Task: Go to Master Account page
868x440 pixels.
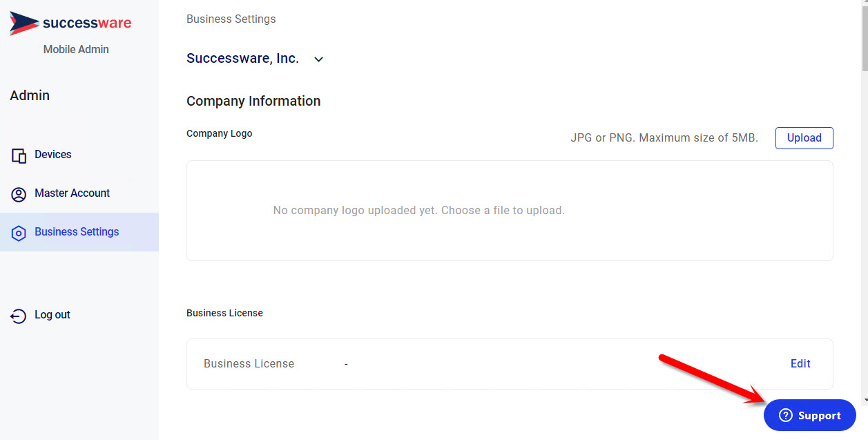Action: click(72, 193)
